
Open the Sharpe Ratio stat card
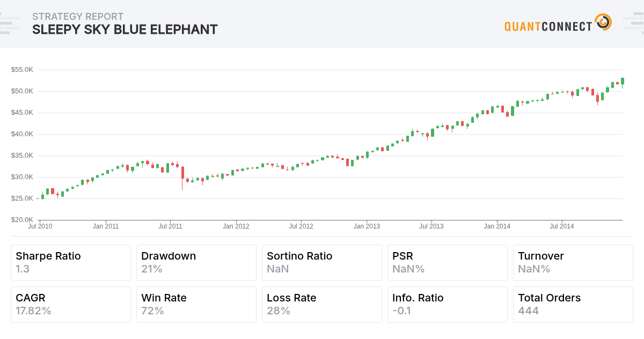point(71,263)
